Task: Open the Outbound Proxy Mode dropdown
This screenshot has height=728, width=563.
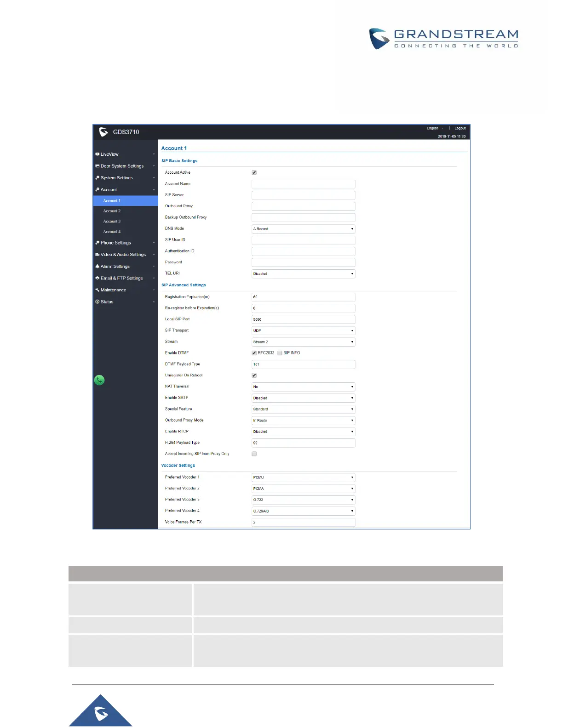Action: pyautogui.click(x=304, y=421)
